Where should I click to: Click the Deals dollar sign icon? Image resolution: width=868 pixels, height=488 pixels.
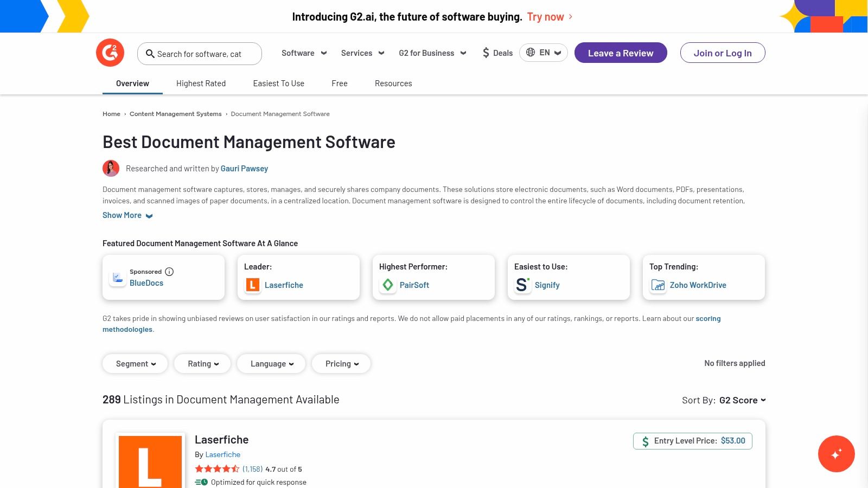486,53
